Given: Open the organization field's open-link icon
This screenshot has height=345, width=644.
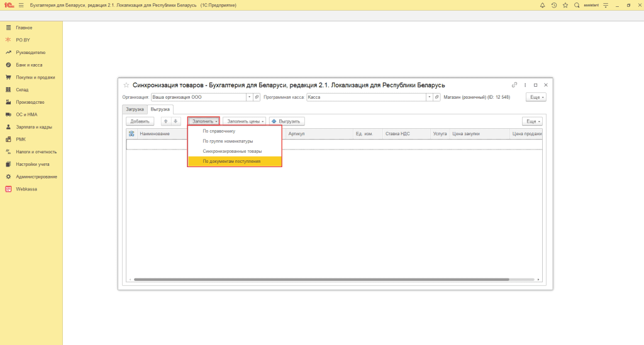Looking at the screenshot, I should click(257, 97).
